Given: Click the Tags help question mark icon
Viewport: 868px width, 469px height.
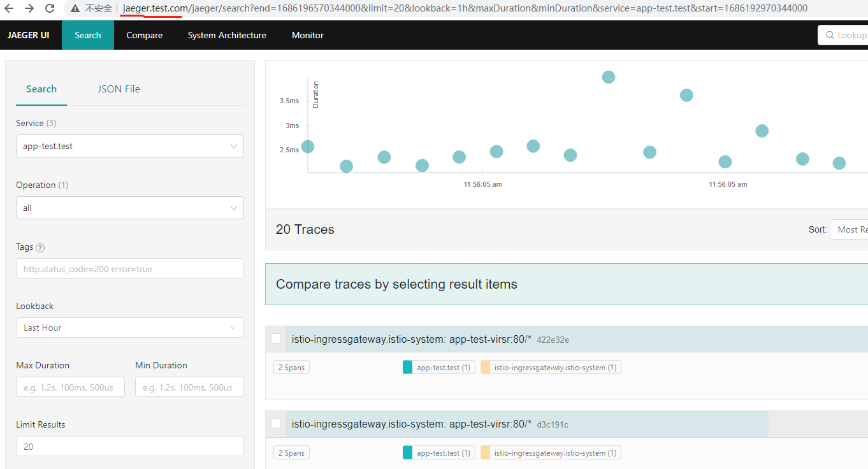Looking at the screenshot, I should tap(40, 247).
